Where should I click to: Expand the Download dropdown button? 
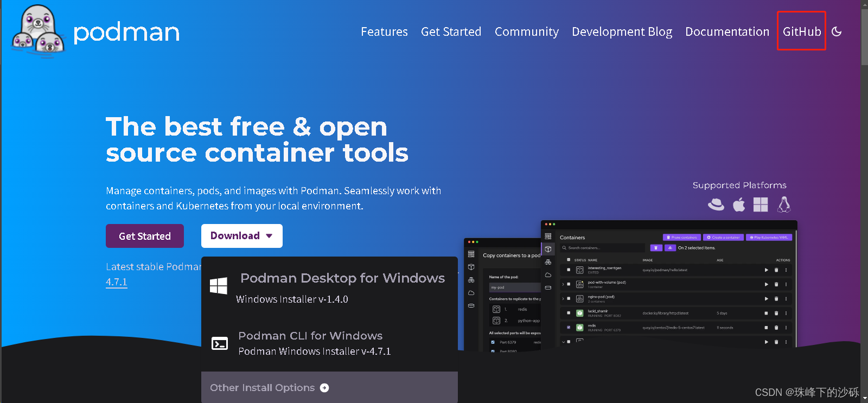(242, 236)
